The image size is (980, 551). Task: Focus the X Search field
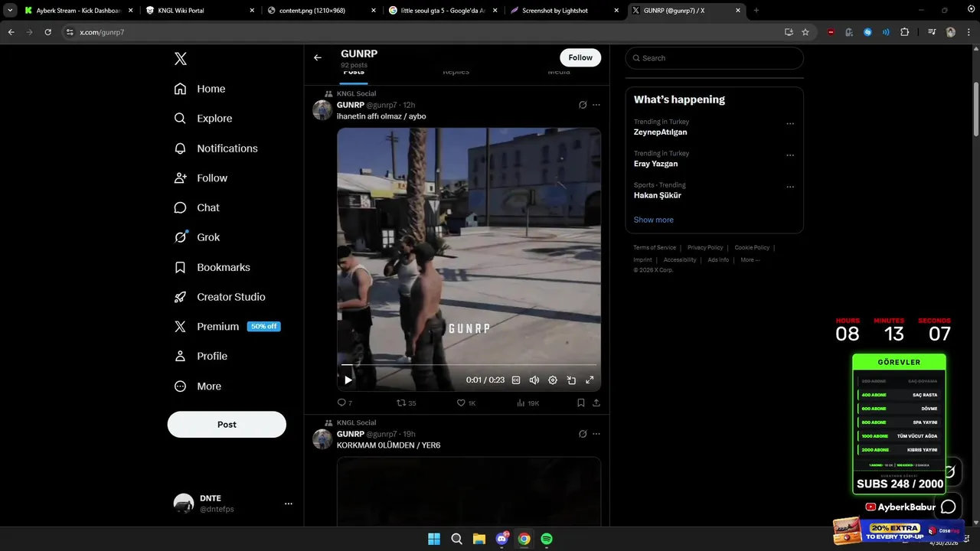tap(714, 58)
